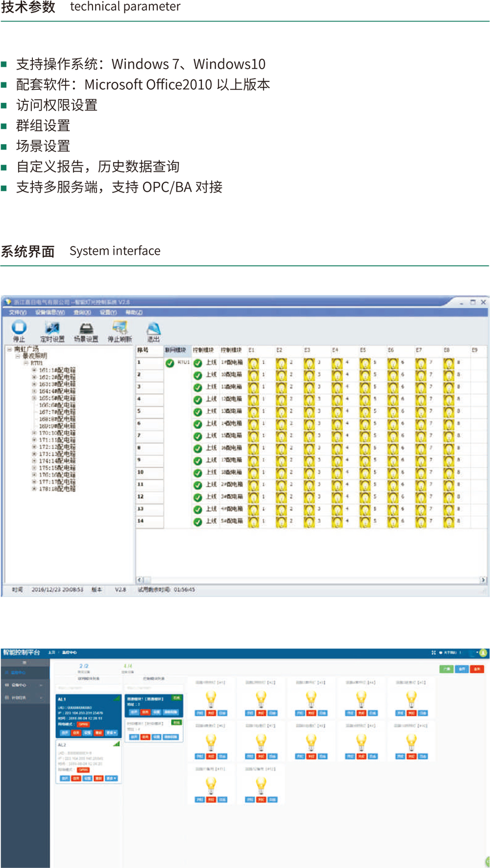Screen dimensions: 490x868
Task: Open 场景设置 scene settings icon
Action: 86,328
